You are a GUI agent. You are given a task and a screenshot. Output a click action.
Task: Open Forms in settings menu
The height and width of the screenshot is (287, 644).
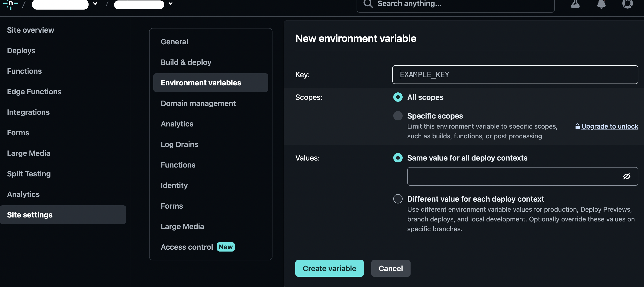(172, 206)
